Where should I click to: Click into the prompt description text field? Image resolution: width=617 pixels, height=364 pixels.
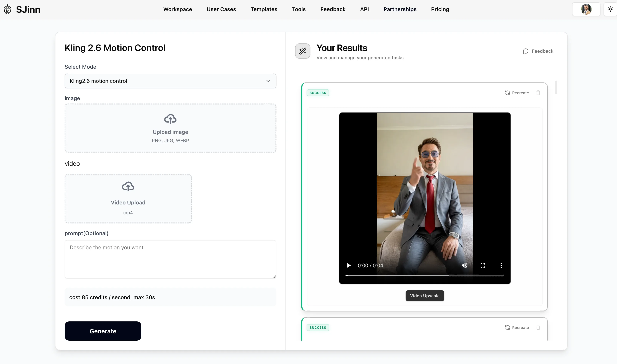170,259
